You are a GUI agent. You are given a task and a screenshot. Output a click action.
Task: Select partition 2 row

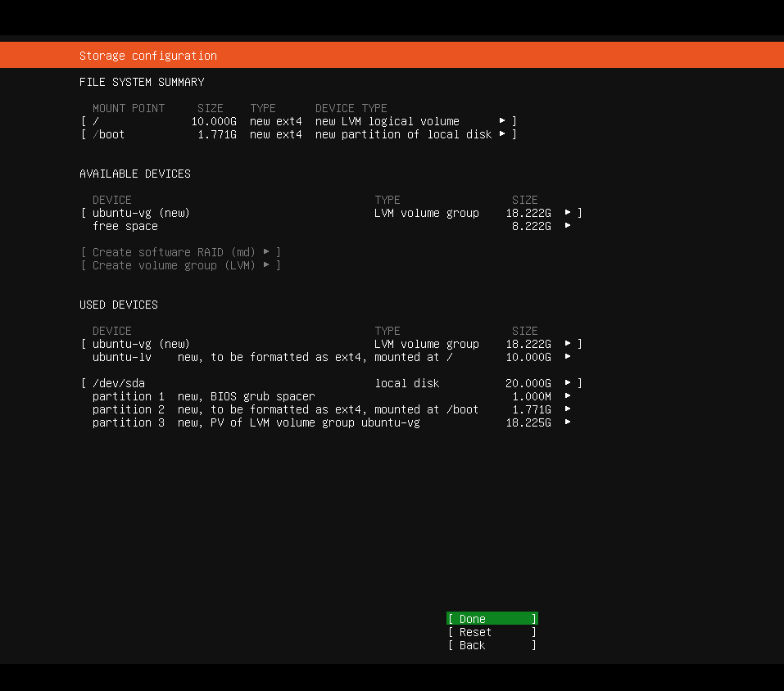332,409
